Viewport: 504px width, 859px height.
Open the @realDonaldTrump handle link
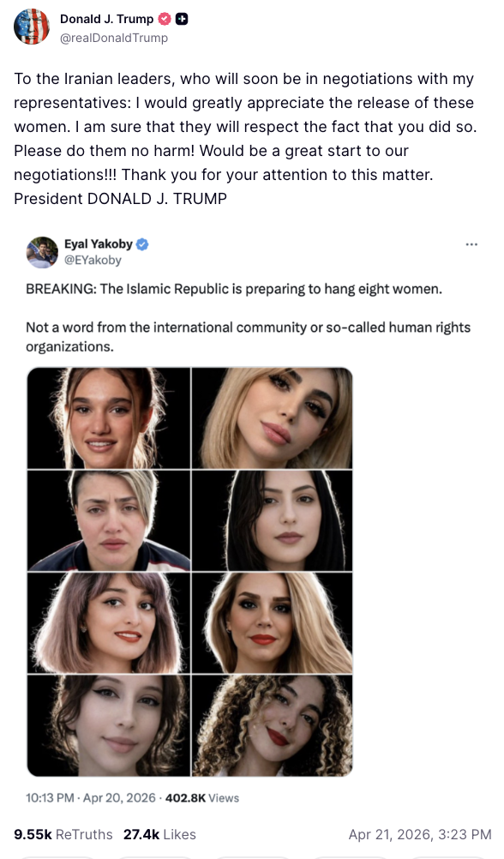pyautogui.click(x=114, y=38)
